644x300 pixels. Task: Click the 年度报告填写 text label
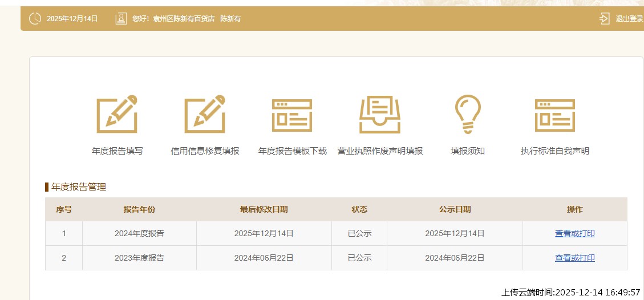(117, 151)
